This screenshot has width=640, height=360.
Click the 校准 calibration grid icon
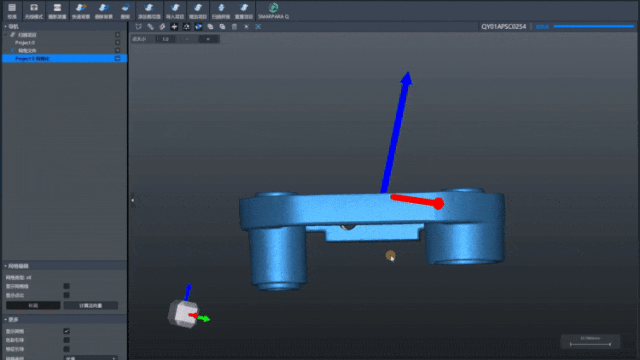(x=12, y=8)
